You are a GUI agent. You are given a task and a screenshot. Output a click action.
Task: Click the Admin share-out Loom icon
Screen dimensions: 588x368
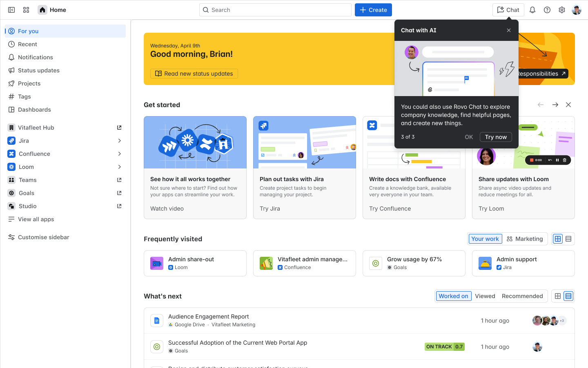157,263
